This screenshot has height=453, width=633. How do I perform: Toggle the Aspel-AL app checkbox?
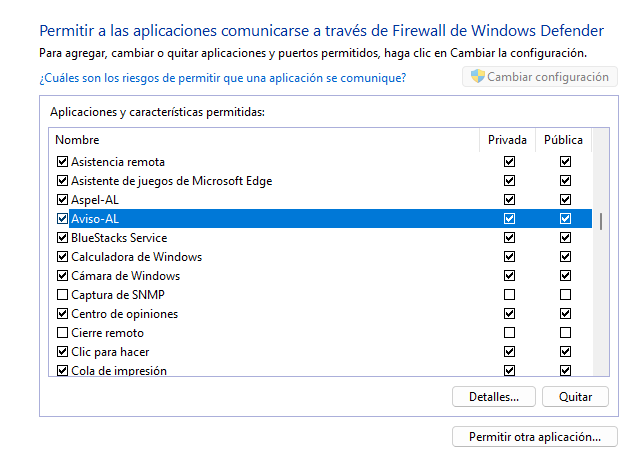point(63,200)
